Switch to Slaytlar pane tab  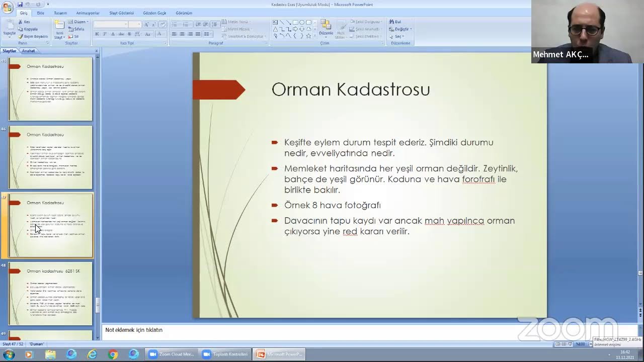[10, 51]
